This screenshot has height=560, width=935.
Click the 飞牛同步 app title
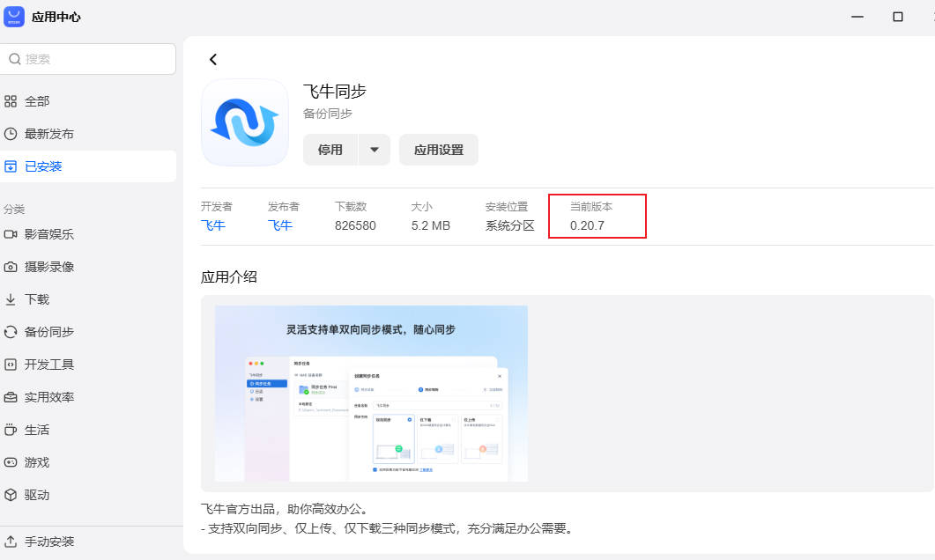pos(335,92)
